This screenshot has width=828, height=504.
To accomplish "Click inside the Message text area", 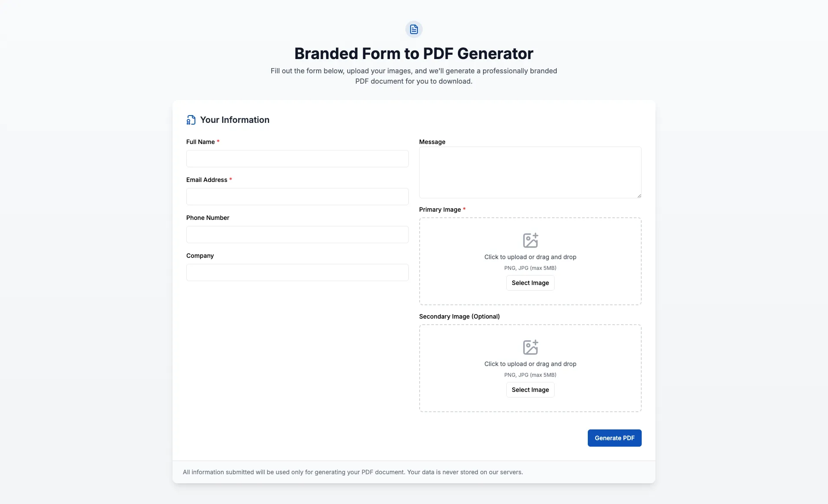I will (530, 172).
